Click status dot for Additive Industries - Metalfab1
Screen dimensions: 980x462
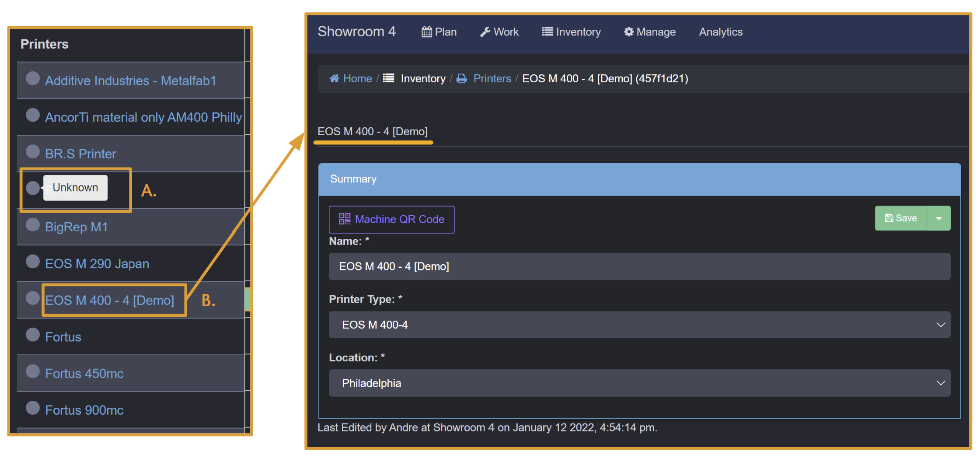33,78
